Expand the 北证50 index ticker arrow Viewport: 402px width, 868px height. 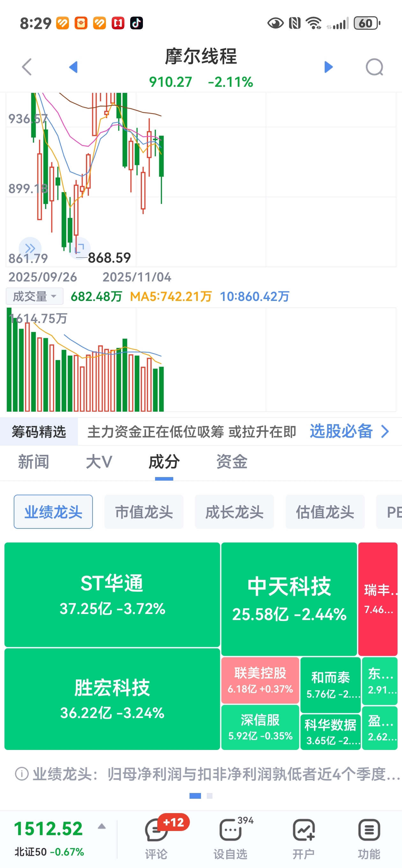pyautogui.click(x=102, y=826)
